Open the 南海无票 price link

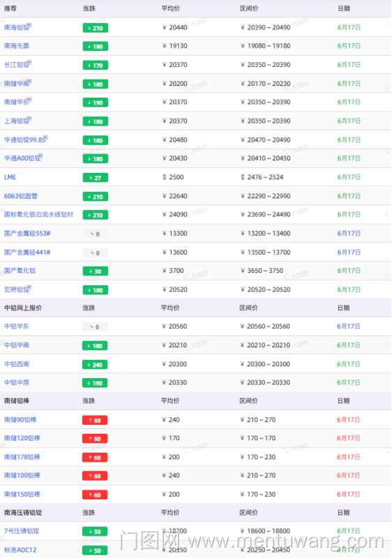(x=17, y=46)
